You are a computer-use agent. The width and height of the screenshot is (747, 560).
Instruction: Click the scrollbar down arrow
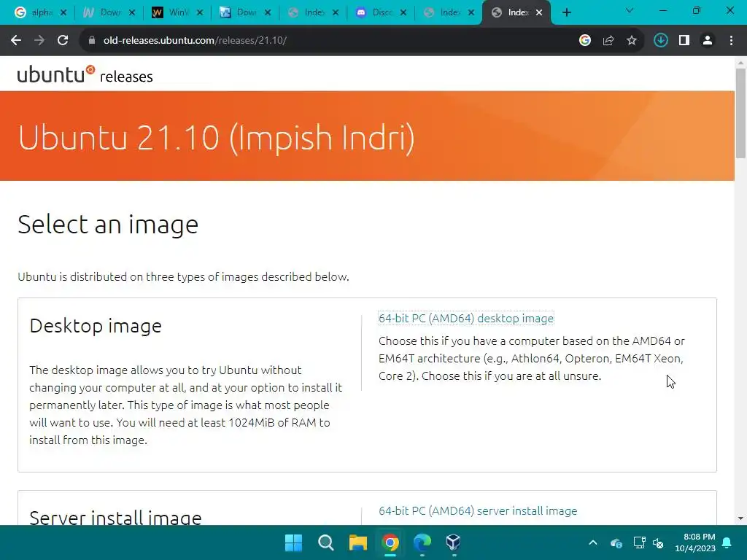tap(740, 518)
